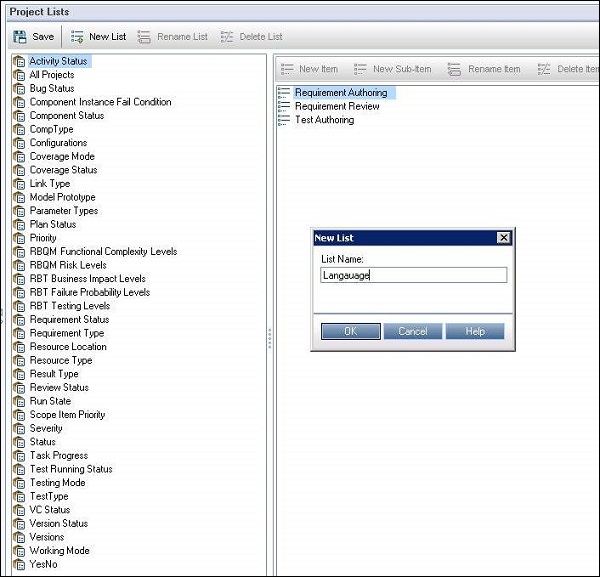Click the list icon beside Bug Status

pos(19,89)
